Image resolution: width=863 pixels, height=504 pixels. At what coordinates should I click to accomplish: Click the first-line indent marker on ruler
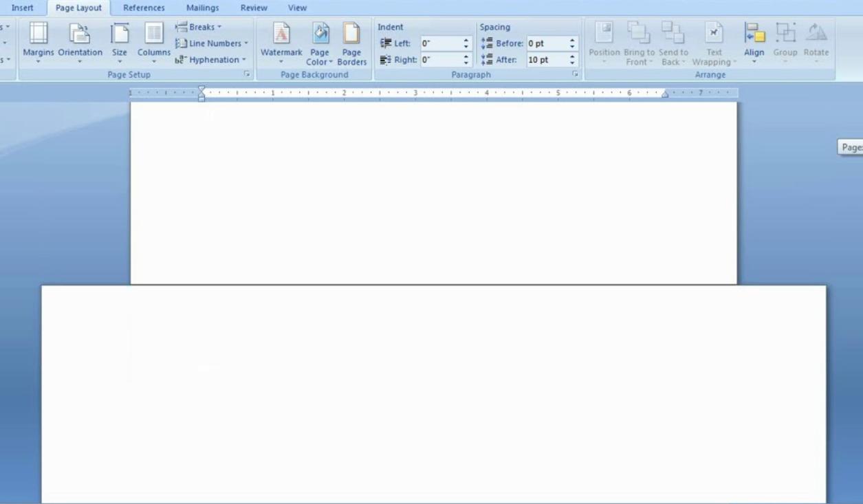point(201,89)
